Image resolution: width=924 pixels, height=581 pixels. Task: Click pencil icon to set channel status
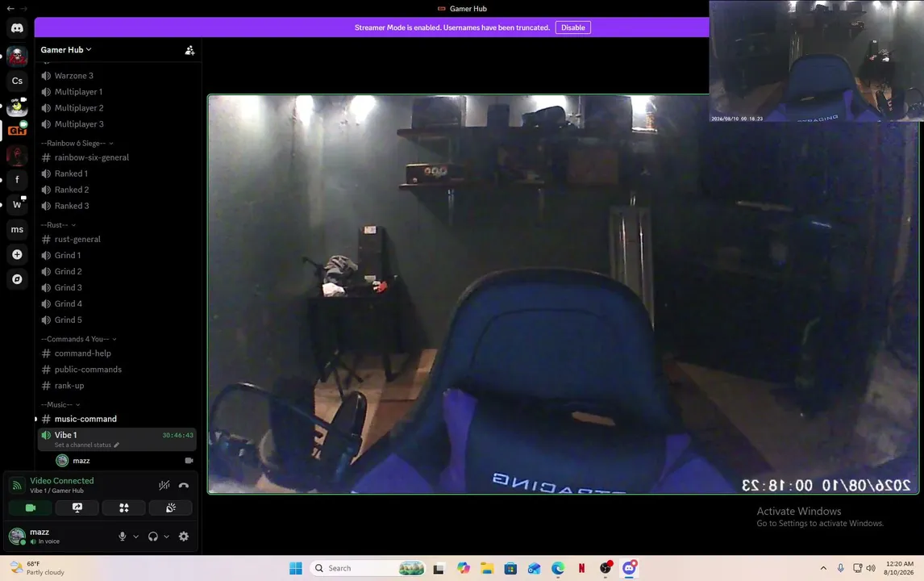point(117,445)
